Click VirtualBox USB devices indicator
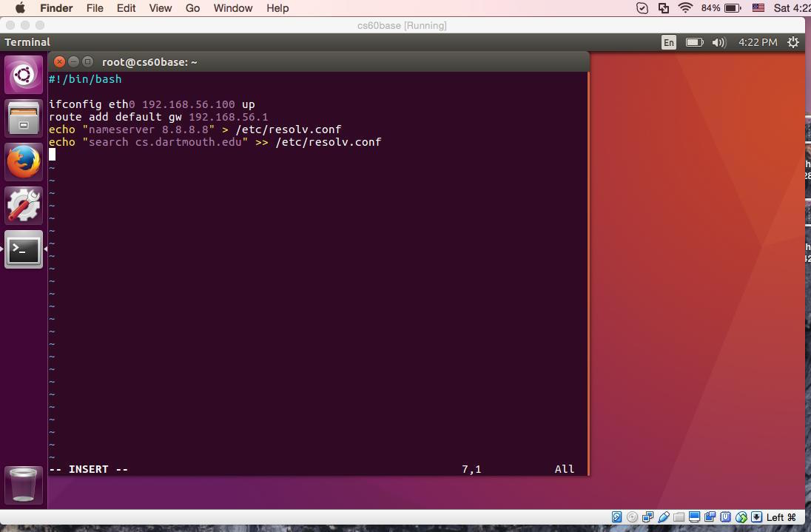 click(x=664, y=517)
